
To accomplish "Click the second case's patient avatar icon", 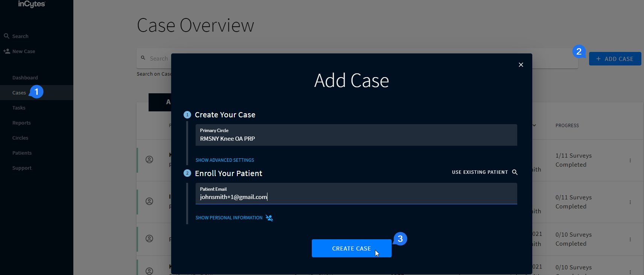I will [149, 201].
